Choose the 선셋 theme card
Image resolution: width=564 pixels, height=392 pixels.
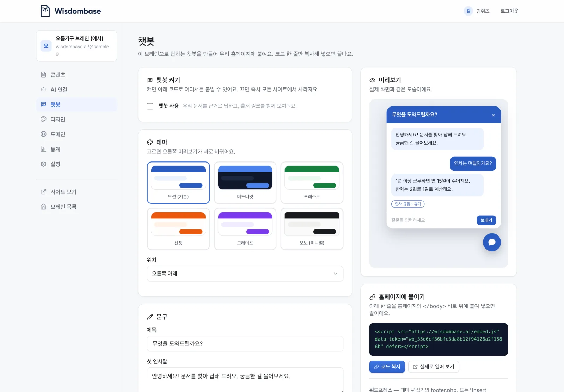(x=178, y=229)
